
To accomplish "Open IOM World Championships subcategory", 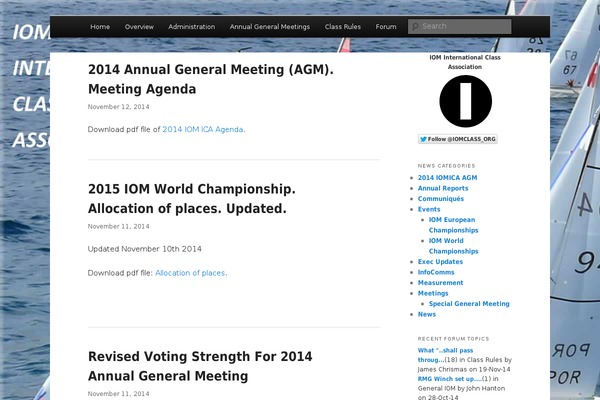I will pyautogui.click(x=453, y=246).
